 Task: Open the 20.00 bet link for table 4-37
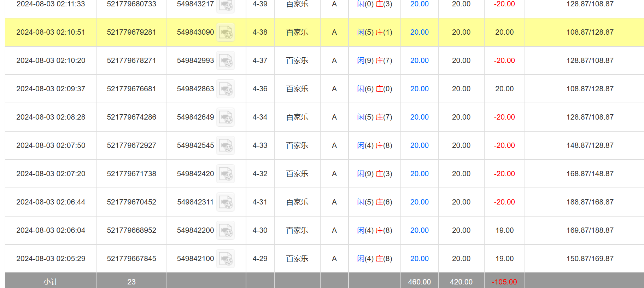(419, 61)
